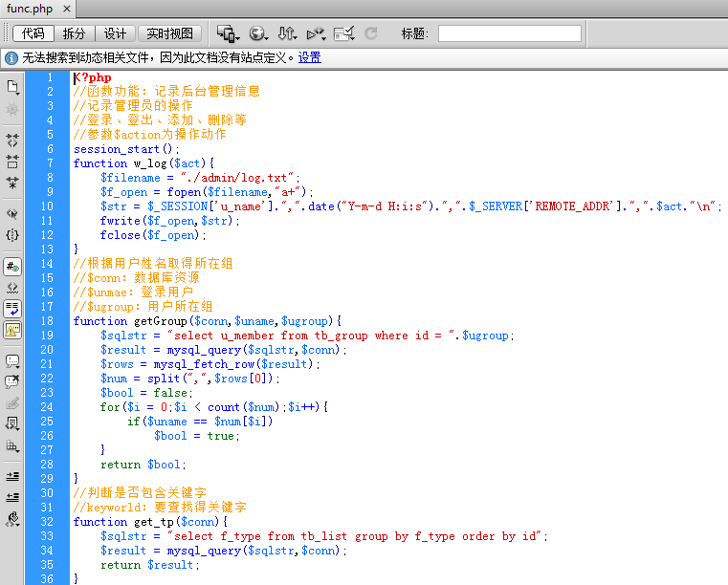Toggle line numbers display
Viewport: 728px width, 585px height.
pyautogui.click(x=12, y=266)
